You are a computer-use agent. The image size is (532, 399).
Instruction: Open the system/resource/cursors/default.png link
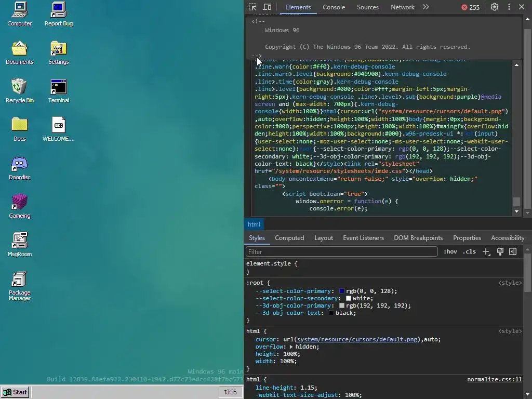(357, 339)
